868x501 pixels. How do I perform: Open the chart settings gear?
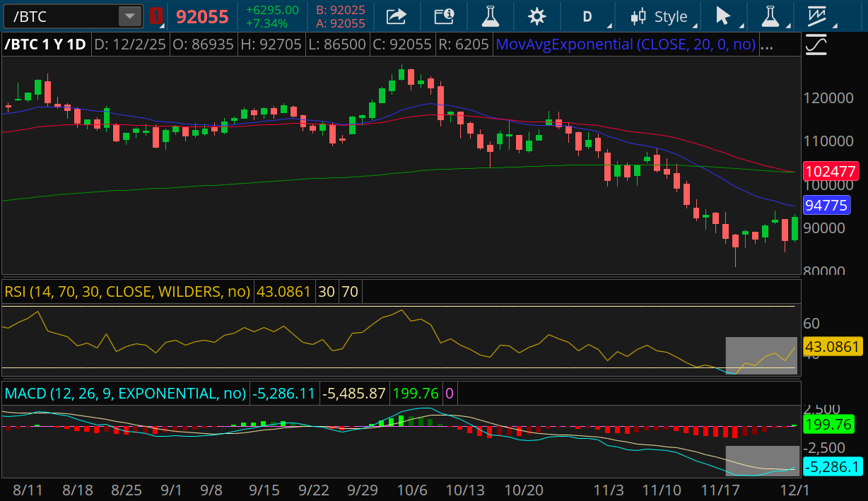(536, 16)
